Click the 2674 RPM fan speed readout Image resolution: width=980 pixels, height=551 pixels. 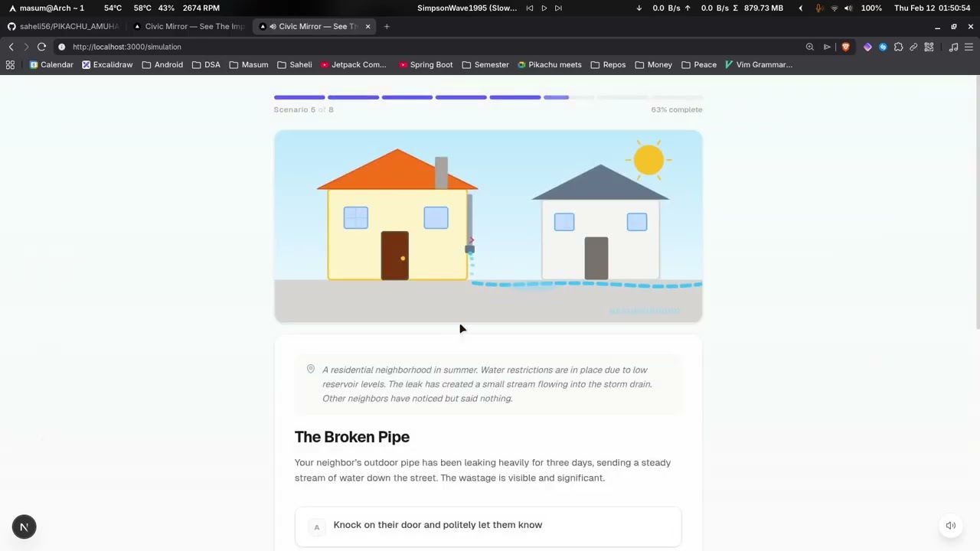201,8
